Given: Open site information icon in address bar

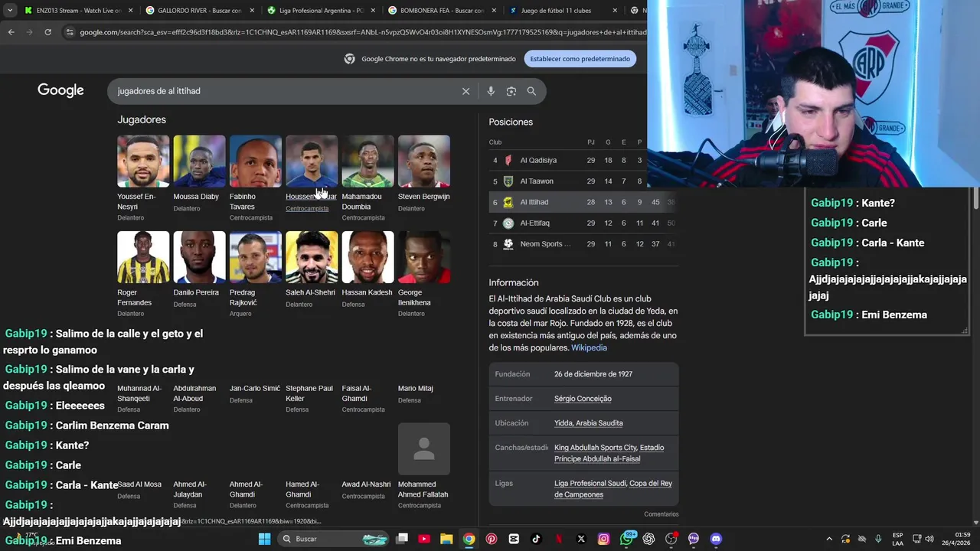Looking at the screenshot, I should click(70, 32).
